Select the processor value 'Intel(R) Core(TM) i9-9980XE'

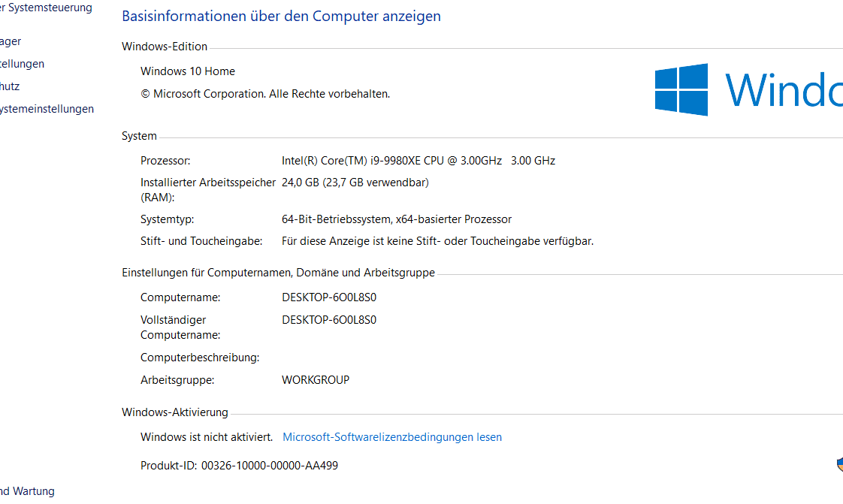point(352,161)
